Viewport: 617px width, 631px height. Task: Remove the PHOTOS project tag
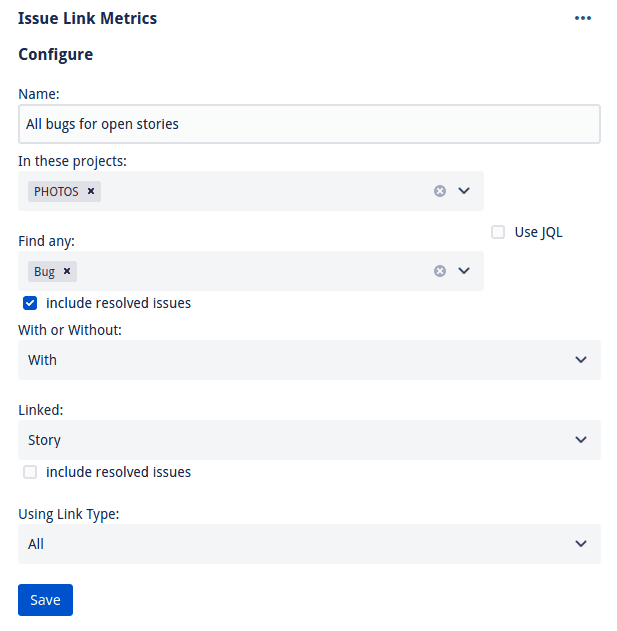pyautogui.click(x=91, y=191)
